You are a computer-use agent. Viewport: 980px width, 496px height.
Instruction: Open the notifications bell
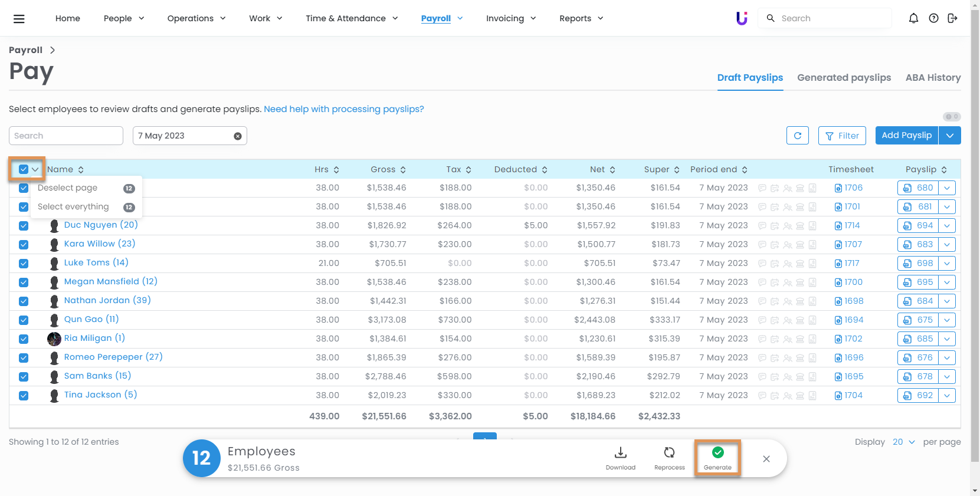(913, 18)
